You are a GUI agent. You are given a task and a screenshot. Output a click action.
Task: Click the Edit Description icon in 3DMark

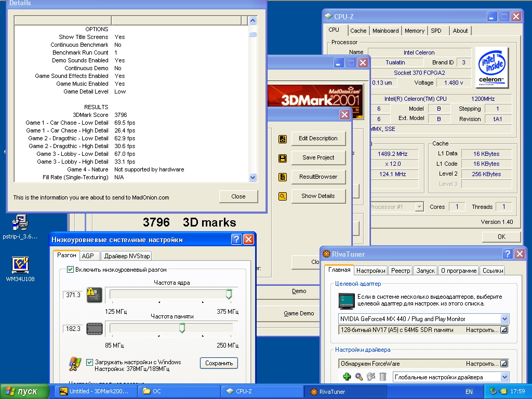pos(282,139)
